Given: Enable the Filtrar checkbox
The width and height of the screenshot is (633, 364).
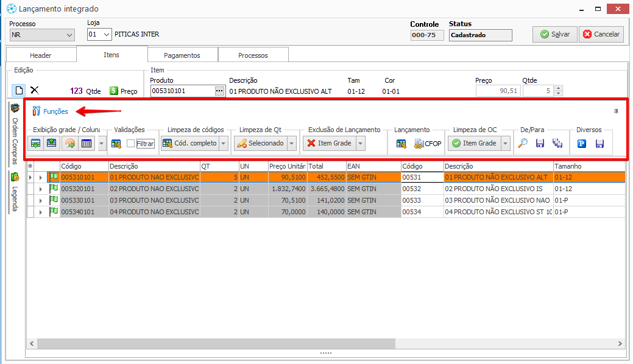Looking at the screenshot, I should pos(131,144).
